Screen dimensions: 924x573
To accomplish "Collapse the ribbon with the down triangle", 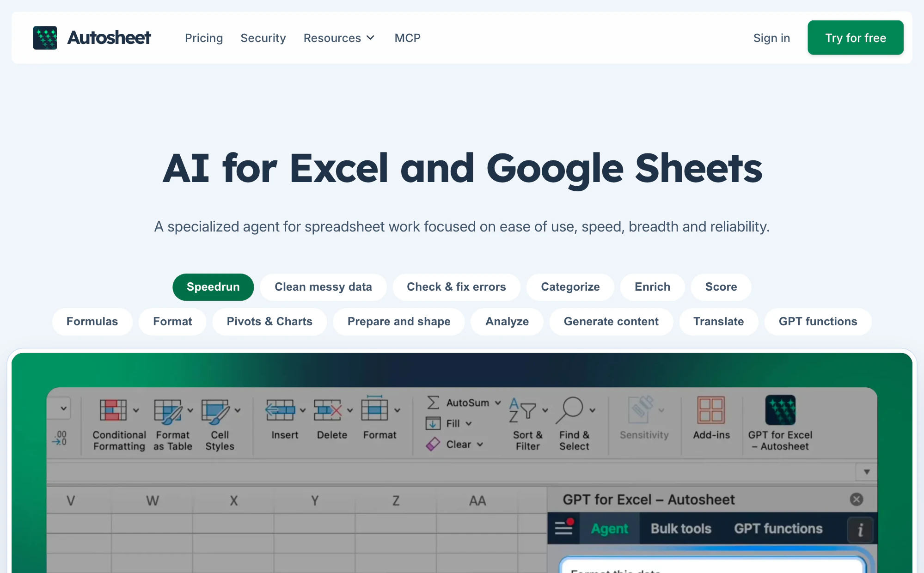I will tap(867, 472).
